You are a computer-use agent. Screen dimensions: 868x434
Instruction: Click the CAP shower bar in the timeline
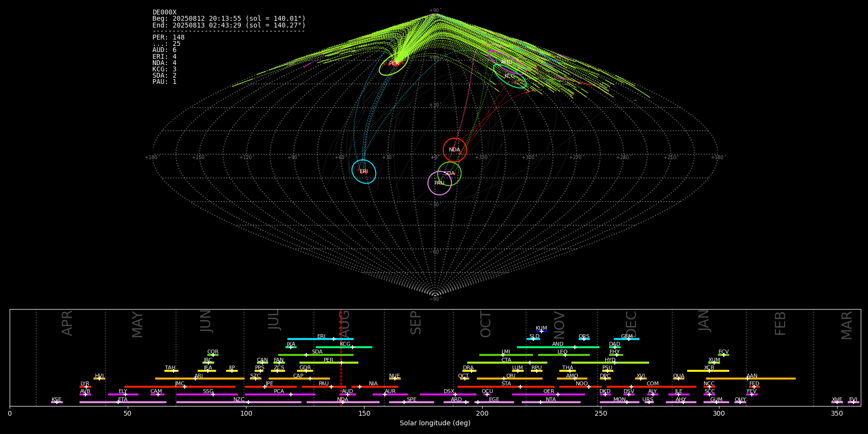pyautogui.click(x=299, y=379)
